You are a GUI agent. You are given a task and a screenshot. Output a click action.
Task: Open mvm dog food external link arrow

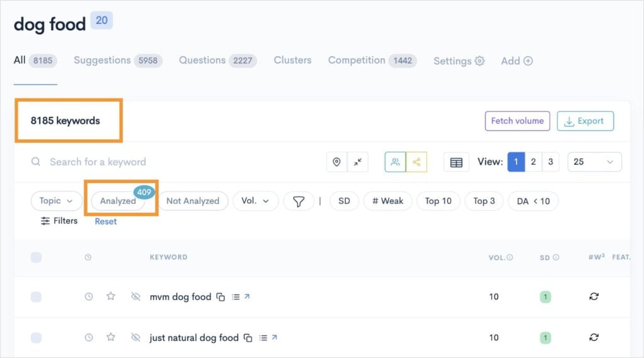click(x=247, y=296)
